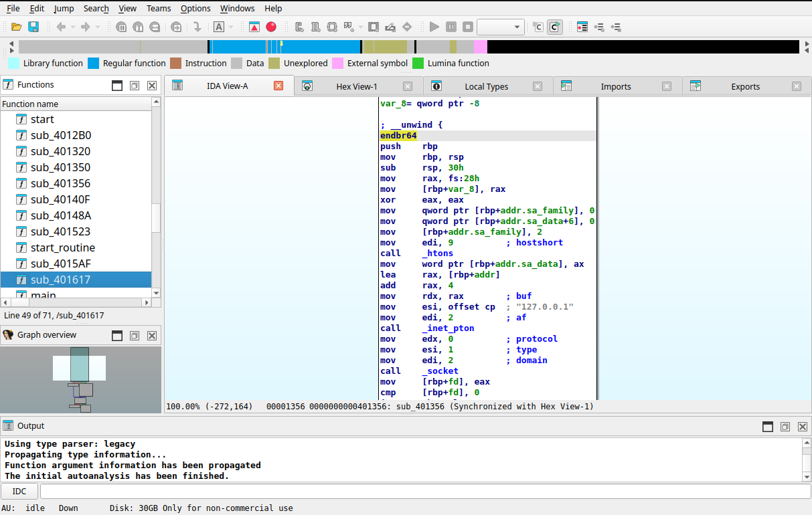
Task: Click the search next occurrence icon
Action: point(176,27)
